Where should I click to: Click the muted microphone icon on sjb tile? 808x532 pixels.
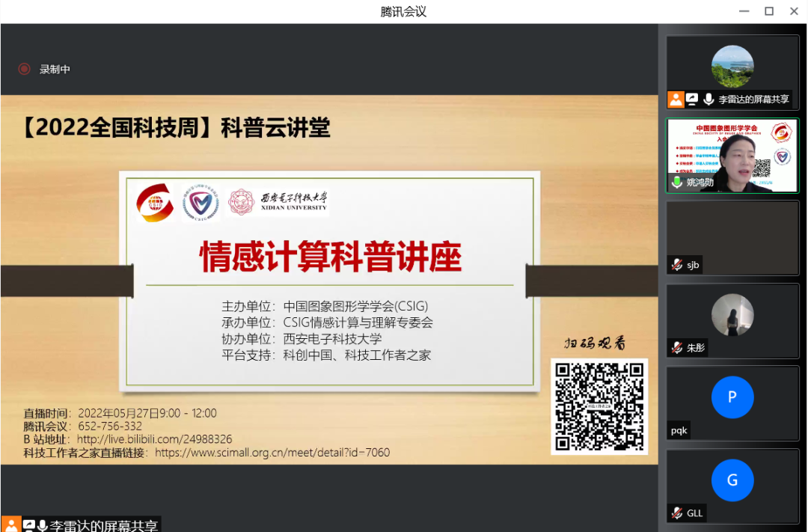(676, 265)
